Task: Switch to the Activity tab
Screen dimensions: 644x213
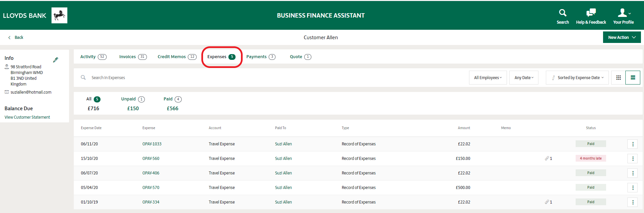Action: [93, 57]
